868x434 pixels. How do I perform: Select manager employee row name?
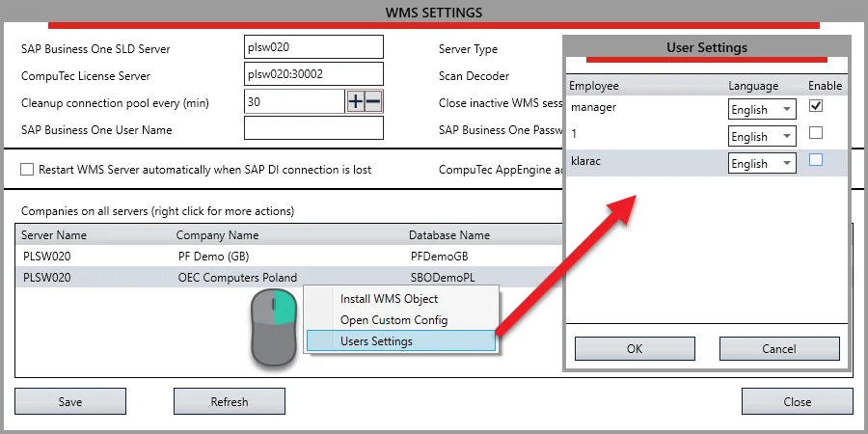pos(593,107)
